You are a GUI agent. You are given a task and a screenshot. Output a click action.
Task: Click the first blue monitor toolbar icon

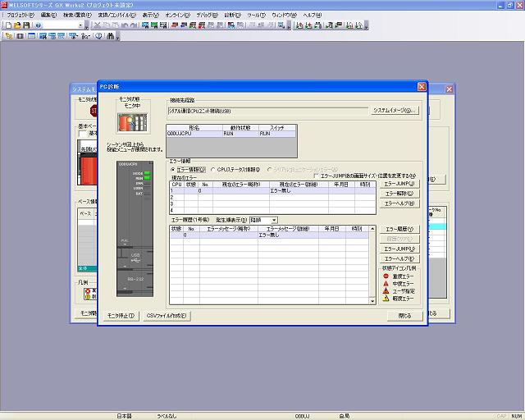pos(145,25)
